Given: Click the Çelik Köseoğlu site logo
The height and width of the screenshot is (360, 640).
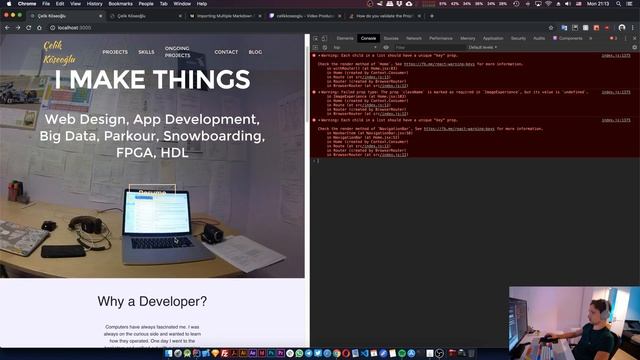Looking at the screenshot, I should pos(59,52).
